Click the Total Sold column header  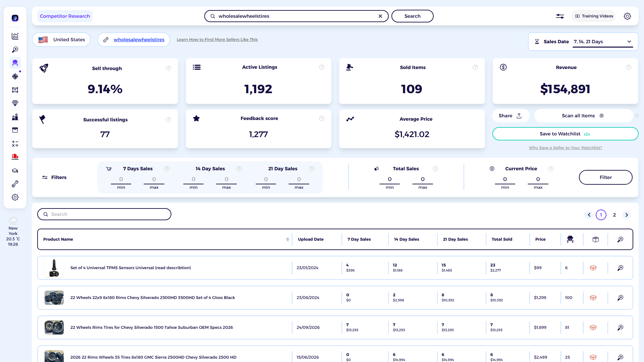pos(502,239)
